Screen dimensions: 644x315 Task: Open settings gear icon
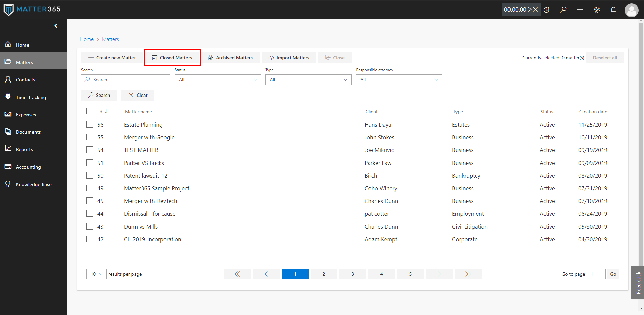[597, 10]
